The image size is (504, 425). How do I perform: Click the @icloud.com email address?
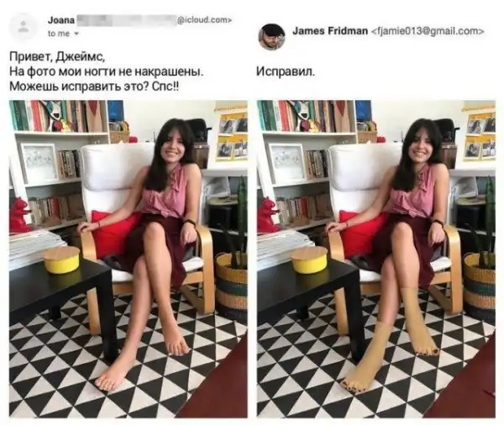(x=204, y=20)
